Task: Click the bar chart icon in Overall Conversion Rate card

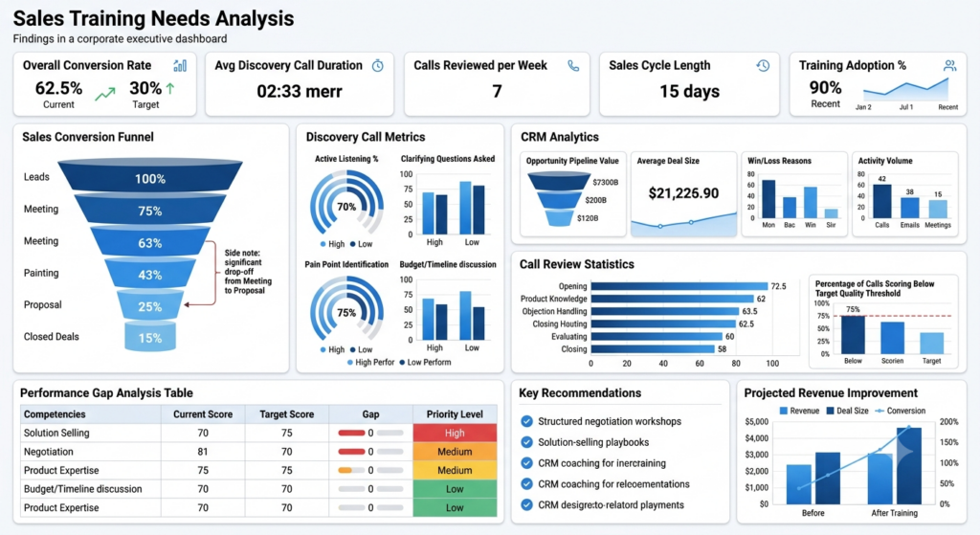Action: [180, 65]
